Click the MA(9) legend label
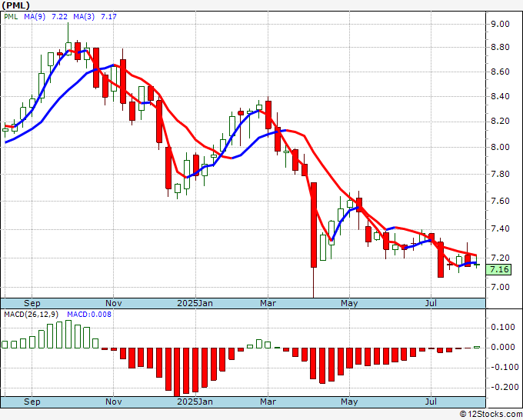The width and height of the screenshot is (523, 420). coord(35,16)
